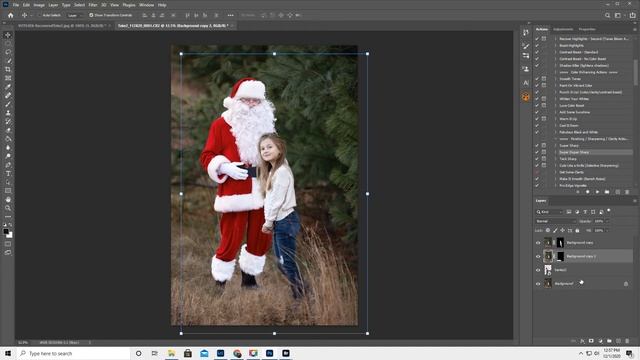The image size is (640, 360).
Task: Select the Horizontal Type tool
Action: tap(8, 173)
